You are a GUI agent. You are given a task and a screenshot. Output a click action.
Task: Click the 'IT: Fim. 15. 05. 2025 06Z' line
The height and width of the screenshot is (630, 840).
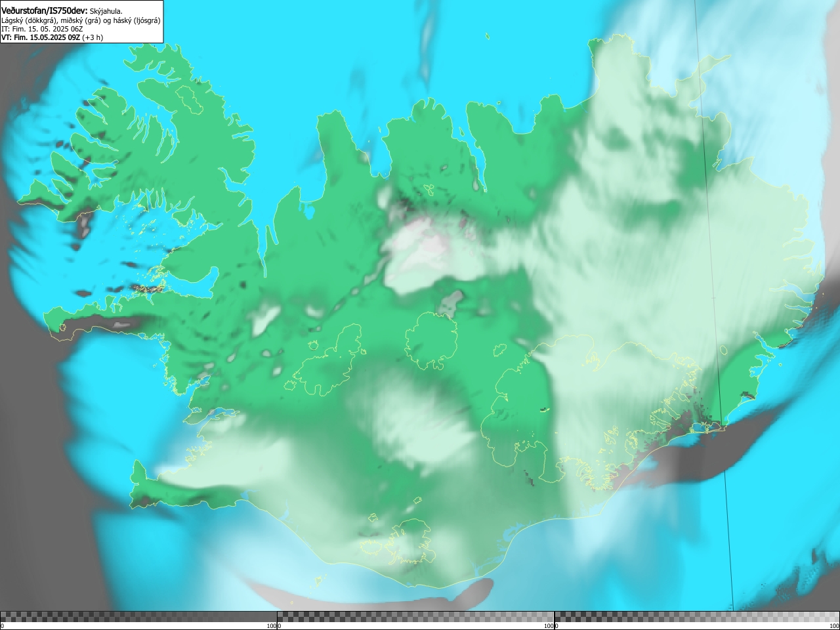tap(42, 29)
